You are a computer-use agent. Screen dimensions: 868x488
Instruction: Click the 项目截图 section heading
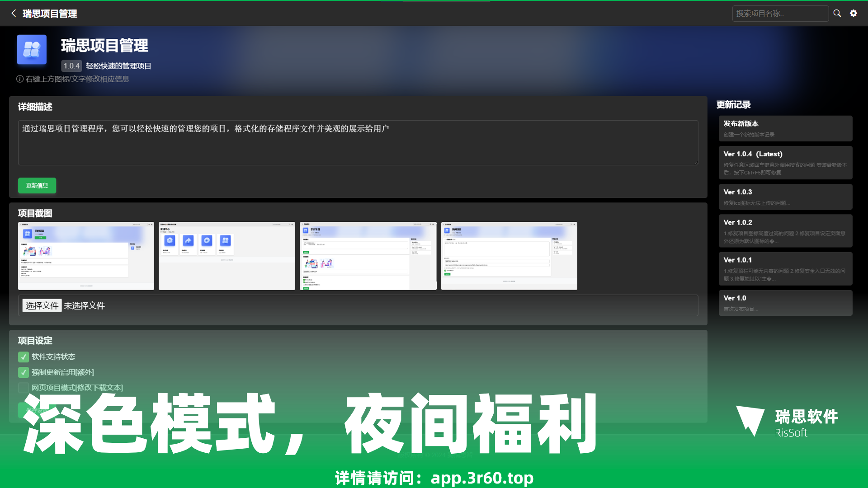(35, 213)
